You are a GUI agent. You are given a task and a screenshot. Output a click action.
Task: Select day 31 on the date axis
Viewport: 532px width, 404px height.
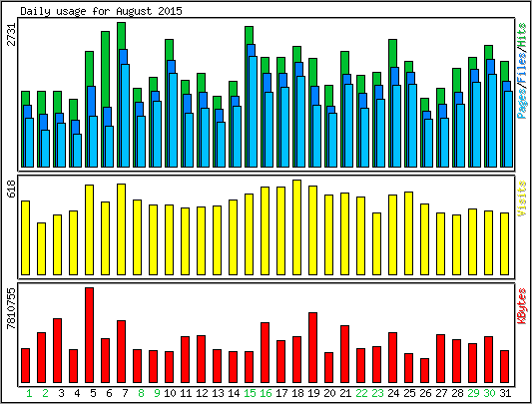[x=505, y=393]
